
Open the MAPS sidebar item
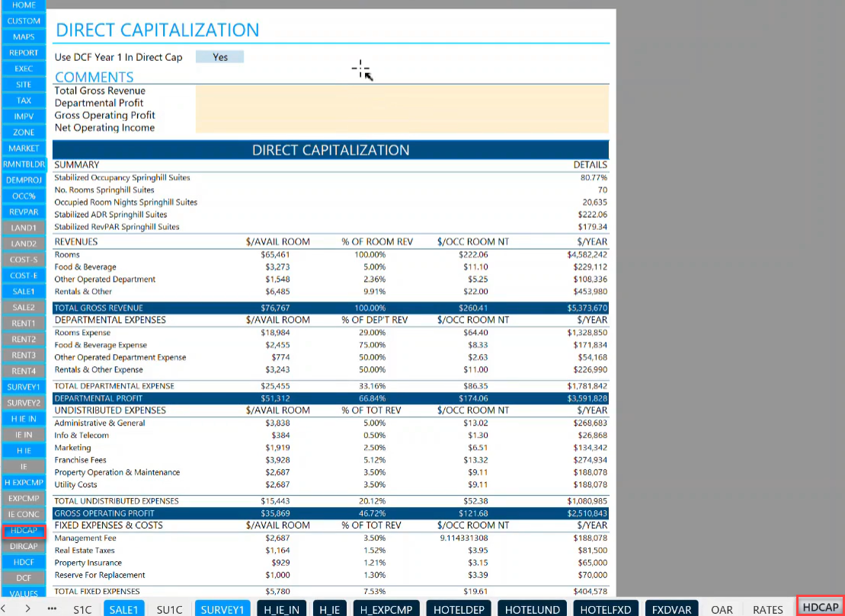click(x=23, y=37)
